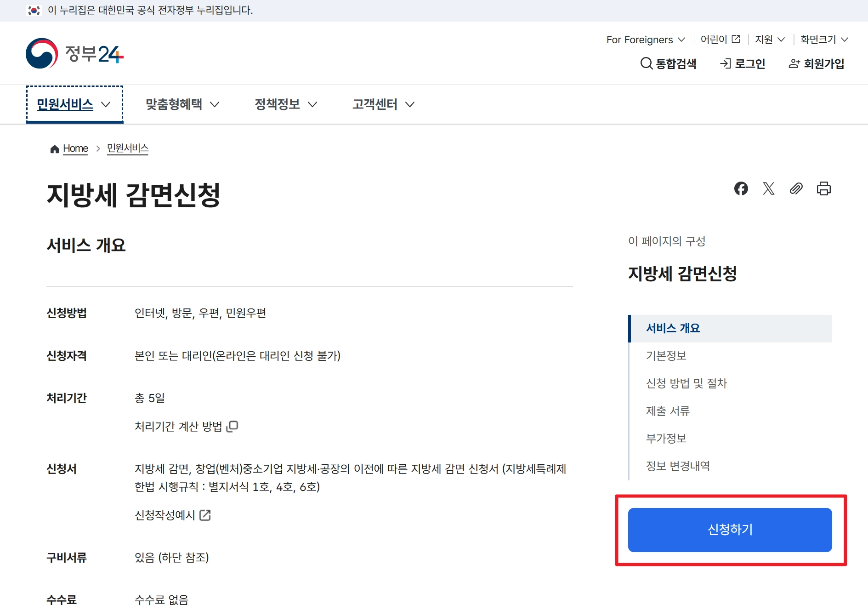The image size is (868, 616).
Task: Click the 회원가입 sign-up link
Action: 816,64
